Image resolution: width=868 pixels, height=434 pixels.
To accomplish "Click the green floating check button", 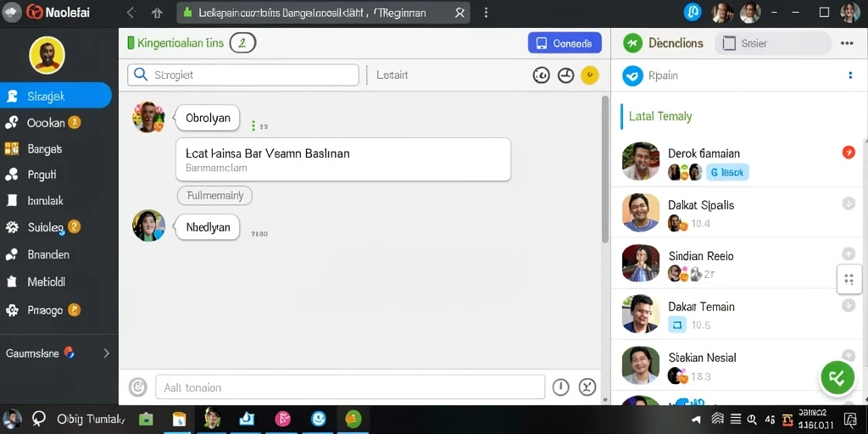I will pyautogui.click(x=837, y=377).
